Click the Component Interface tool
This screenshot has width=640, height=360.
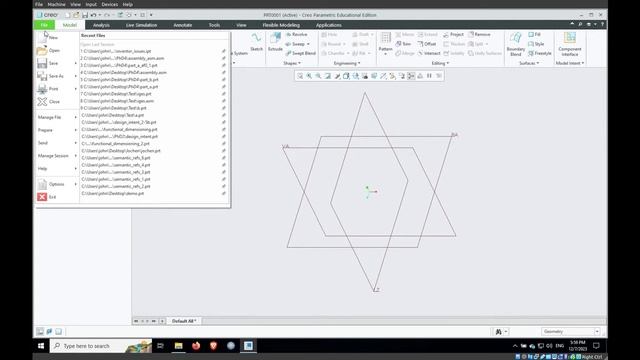570,44
